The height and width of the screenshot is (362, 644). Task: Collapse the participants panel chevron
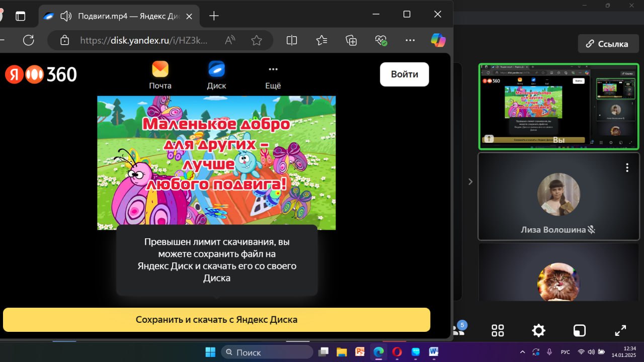click(x=470, y=182)
